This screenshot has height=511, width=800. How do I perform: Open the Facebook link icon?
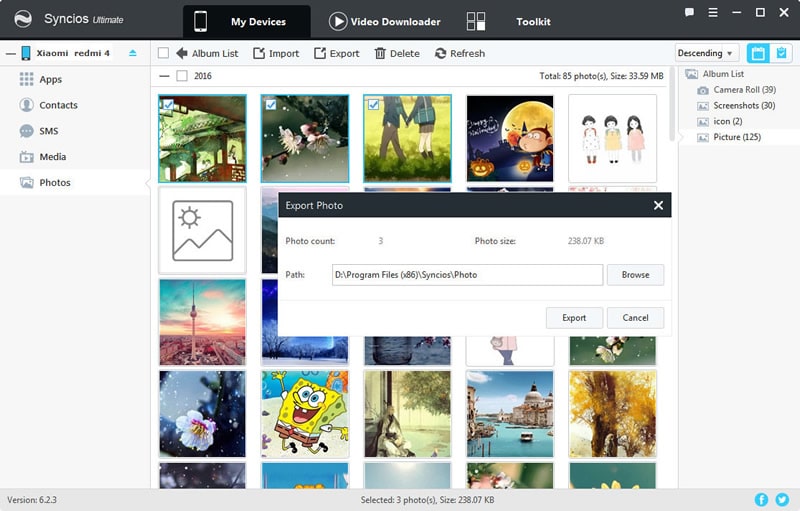pyautogui.click(x=761, y=500)
